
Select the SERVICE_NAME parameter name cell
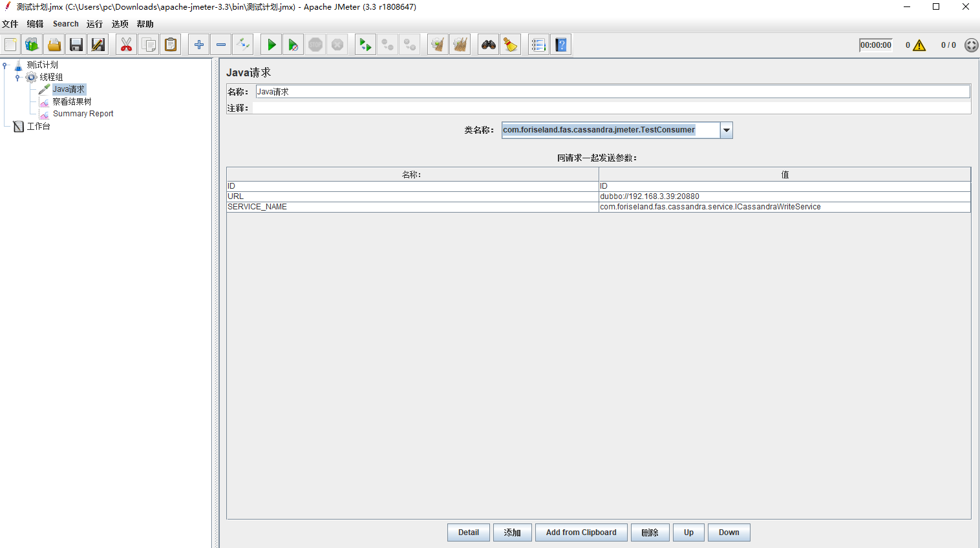coord(412,207)
